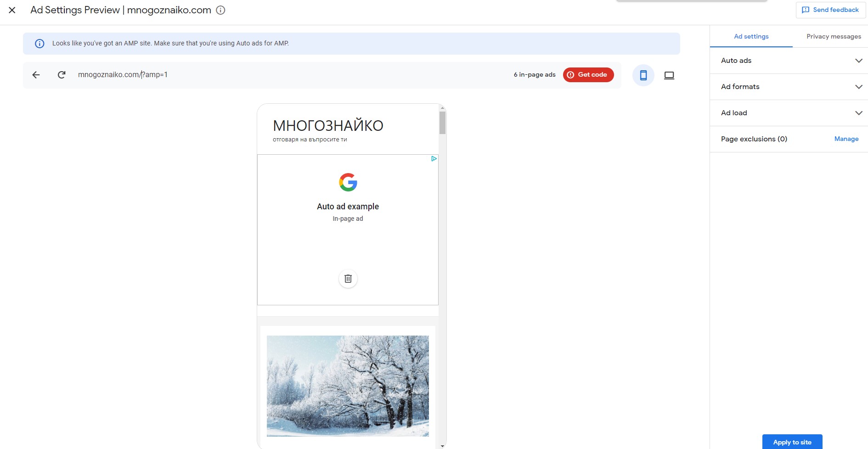Image resolution: width=868 pixels, height=449 pixels.
Task: Click the preview scrollbar thumb
Action: click(443, 123)
